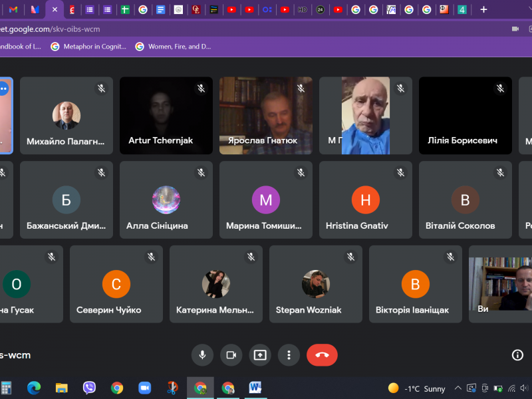532x399 pixels.
Task: Switch to the Google Docs tab
Action: click(160, 9)
